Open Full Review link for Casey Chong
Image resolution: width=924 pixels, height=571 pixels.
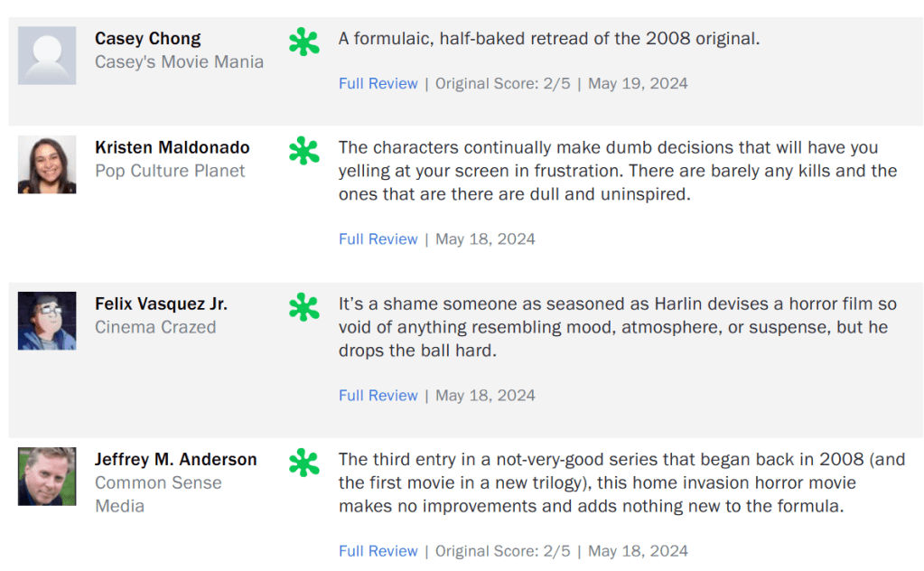[378, 83]
